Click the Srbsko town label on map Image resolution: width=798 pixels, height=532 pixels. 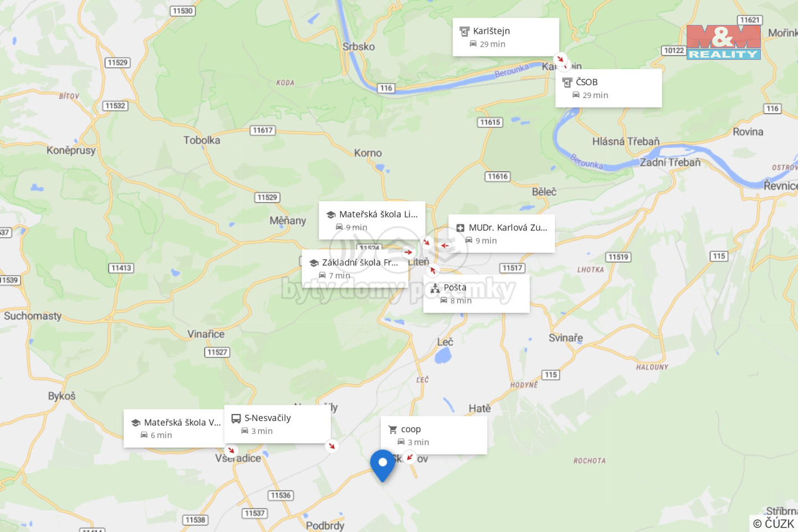point(359,47)
